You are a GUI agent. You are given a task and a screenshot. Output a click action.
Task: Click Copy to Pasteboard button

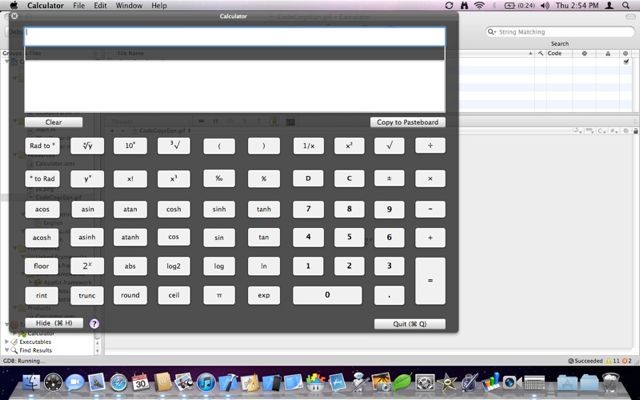(x=407, y=122)
